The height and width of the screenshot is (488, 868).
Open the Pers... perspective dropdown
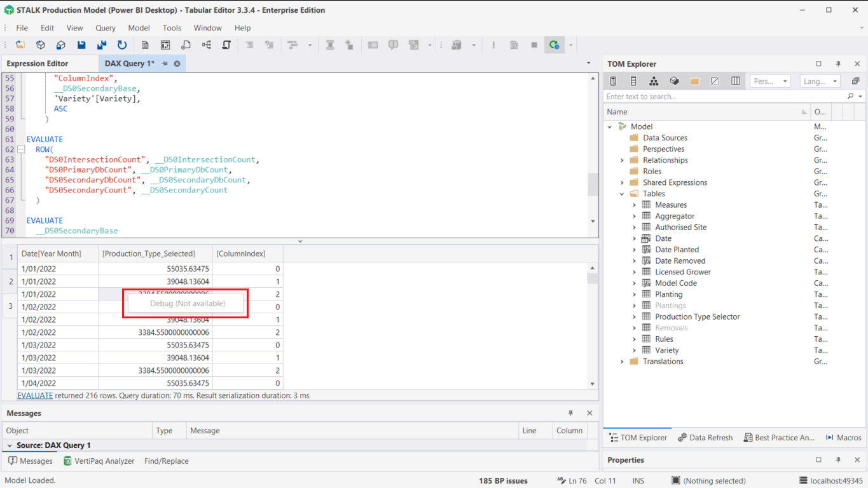[x=769, y=81]
